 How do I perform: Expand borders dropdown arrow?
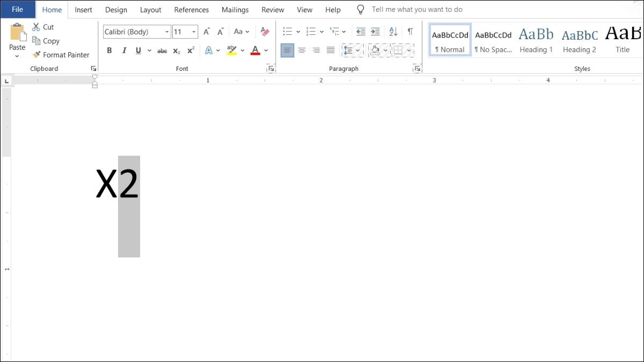pyautogui.click(x=409, y=51)
